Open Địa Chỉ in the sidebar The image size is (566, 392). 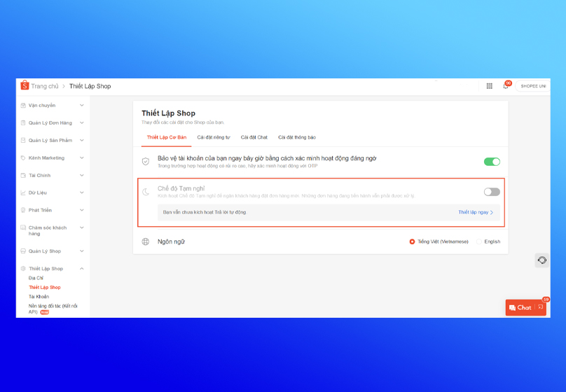[x=36, y=278]
